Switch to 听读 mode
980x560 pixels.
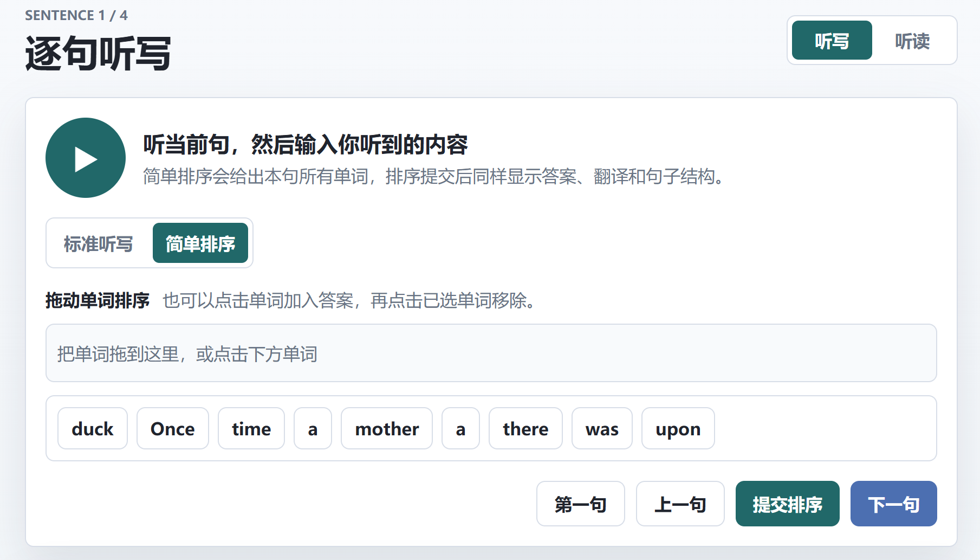coord(912,41)
